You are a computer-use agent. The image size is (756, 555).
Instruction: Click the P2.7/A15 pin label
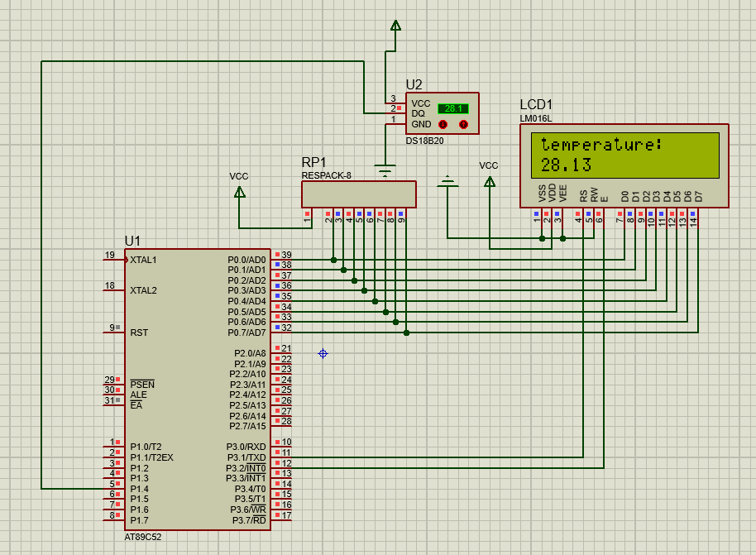click(x=247, y=426)
